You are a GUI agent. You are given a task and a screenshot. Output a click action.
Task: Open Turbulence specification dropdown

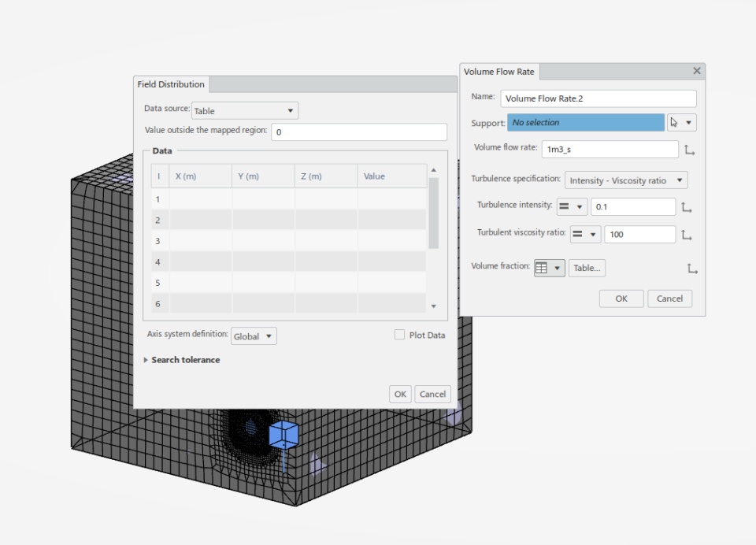626,180
